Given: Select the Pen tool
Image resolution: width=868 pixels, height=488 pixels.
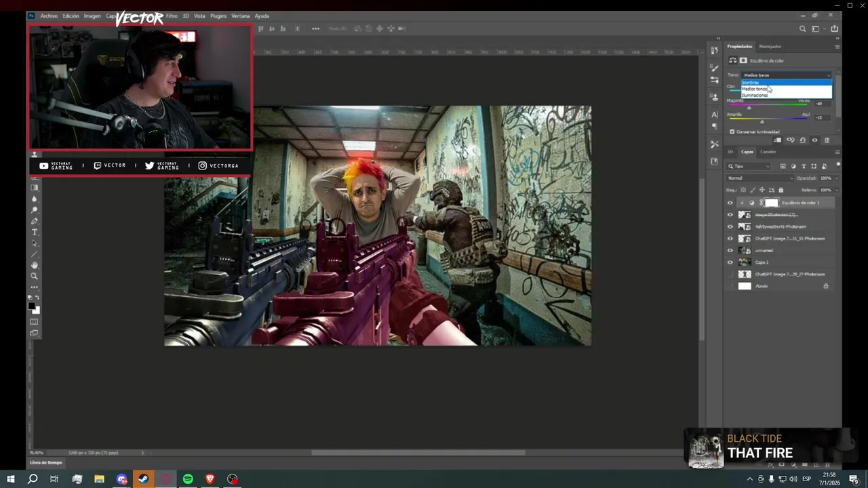Looking at the screenshot, I should pyautogui.click(x=34, y=221).
